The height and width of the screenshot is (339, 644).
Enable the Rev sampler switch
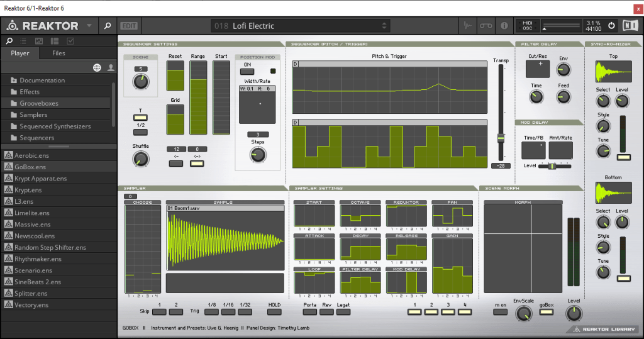326,312
